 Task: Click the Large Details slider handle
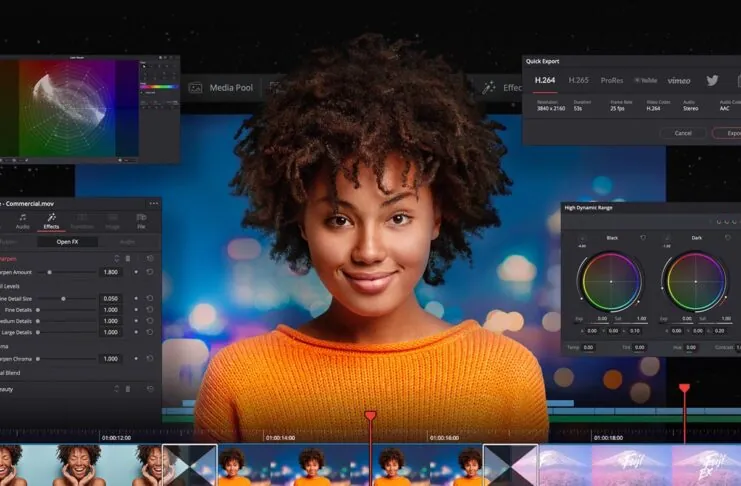click(38, 332)
